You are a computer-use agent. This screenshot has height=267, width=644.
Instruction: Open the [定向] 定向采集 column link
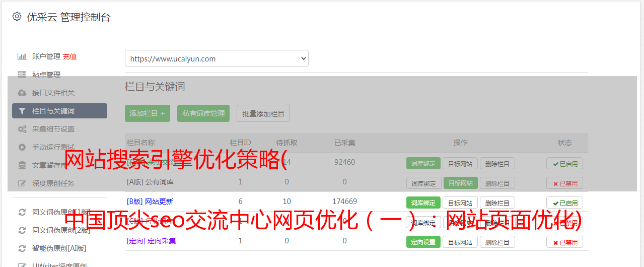pyautogui.click(x=151, y=241)
